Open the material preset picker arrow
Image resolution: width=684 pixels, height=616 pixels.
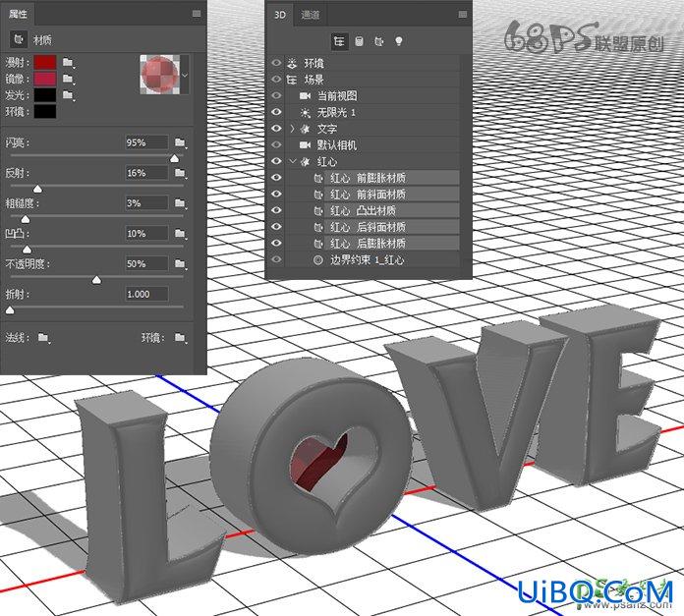[185, 75]
